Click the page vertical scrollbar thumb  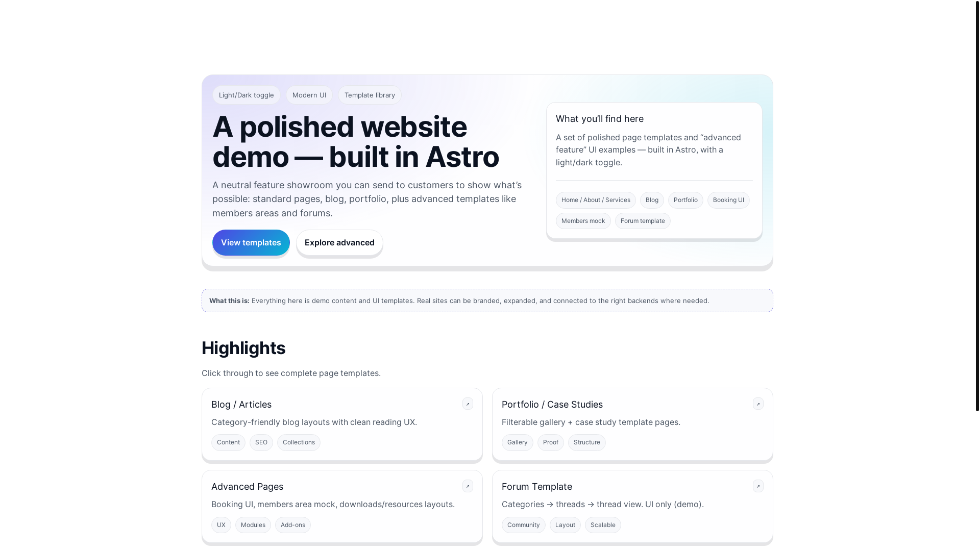(x=977, y=206)
